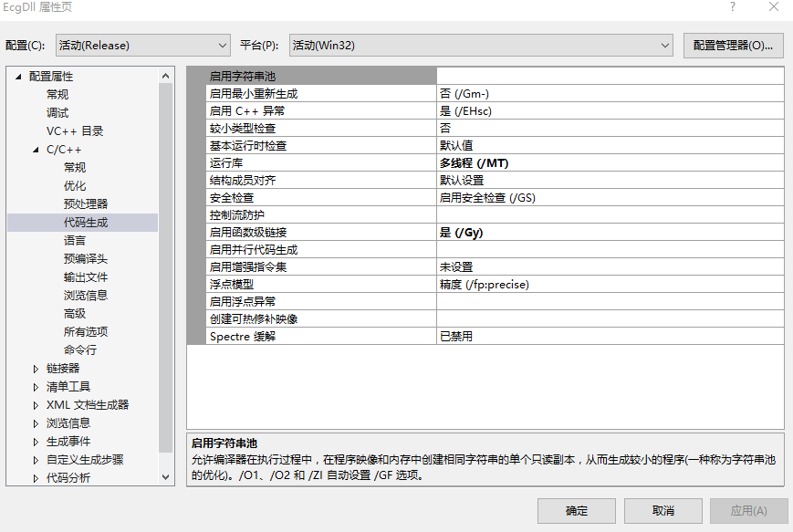Expand the 浏览信息 top-level tree node
793x532 pixels.
[36, 423]
